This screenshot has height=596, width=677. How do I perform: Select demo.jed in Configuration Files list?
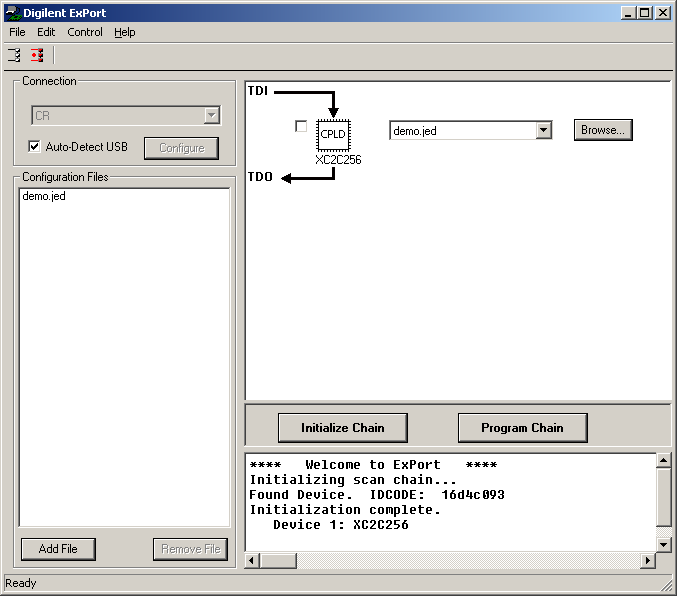point(44,196)
